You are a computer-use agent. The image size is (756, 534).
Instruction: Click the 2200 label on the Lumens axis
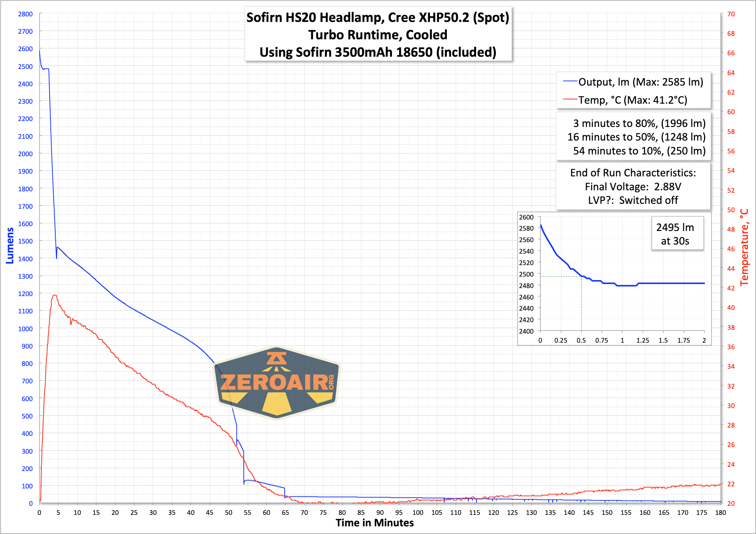[25, 119]
